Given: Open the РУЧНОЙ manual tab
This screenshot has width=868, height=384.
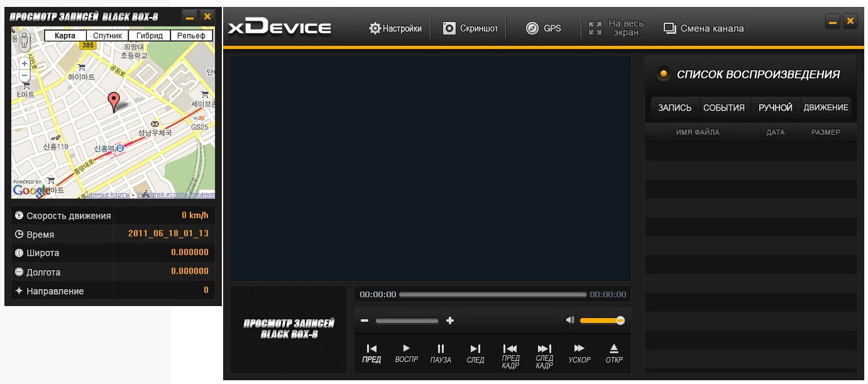Looking at the screenshot, I should [x=776, y=107].
